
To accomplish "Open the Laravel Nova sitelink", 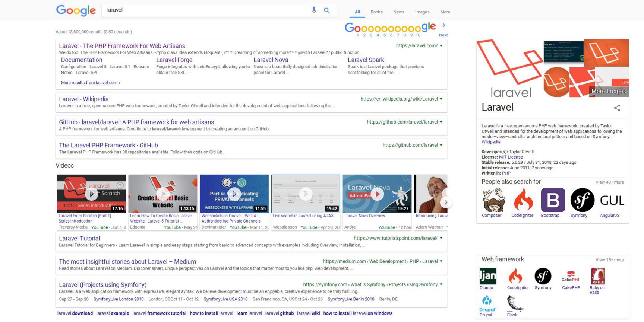I will [271, 60].
